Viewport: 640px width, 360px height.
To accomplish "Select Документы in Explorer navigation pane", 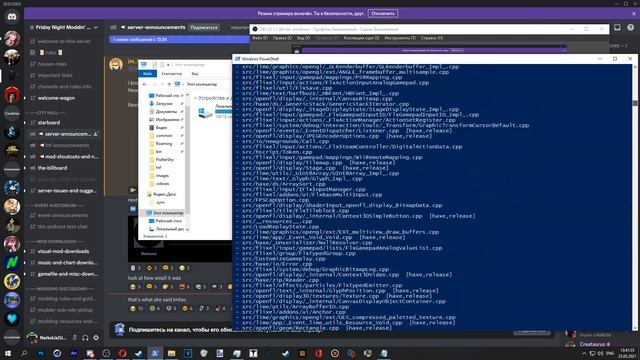I will pos(166,111).
